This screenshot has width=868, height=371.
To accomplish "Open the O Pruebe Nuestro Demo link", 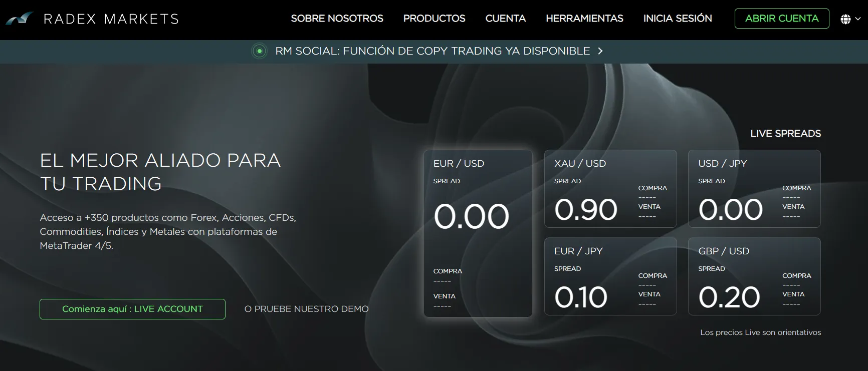I will [x=306, y=309].
